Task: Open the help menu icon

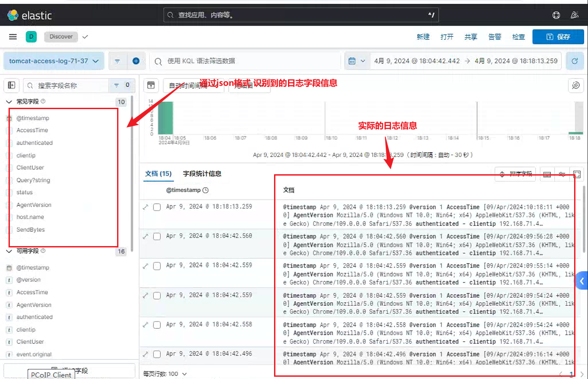Action: point(556,15)
